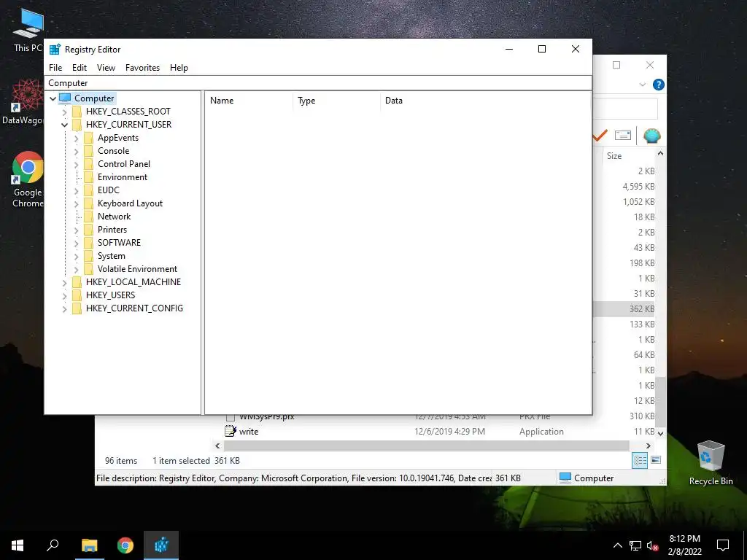747x560 pixels.
Task: Expand the Control Panel key chevron
Action: pyautogui.click(x=76, y=164)
